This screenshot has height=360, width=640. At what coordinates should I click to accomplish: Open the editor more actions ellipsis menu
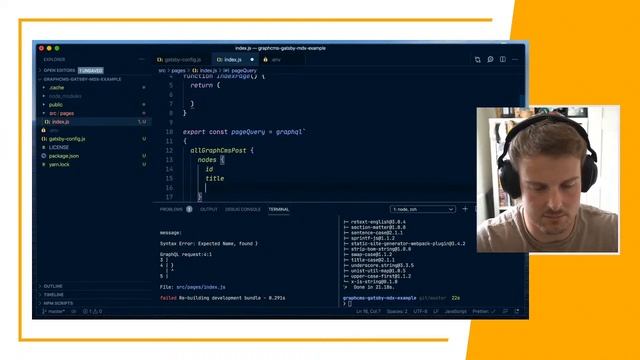click(515, 60)
